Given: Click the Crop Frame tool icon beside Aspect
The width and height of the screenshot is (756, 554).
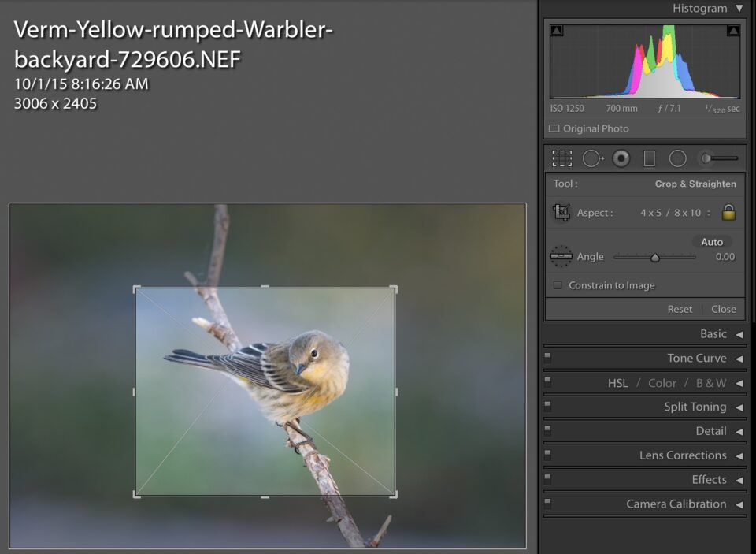Looking at the screenshot, I should (x=561, y=213).
